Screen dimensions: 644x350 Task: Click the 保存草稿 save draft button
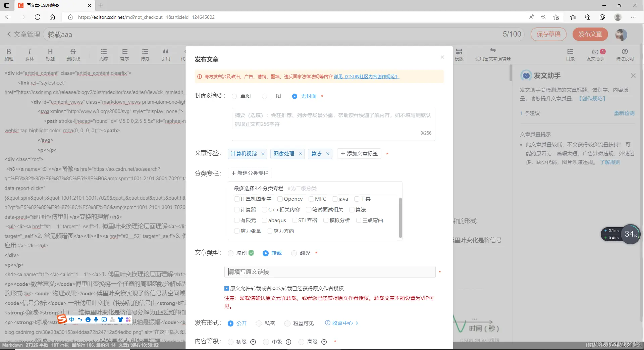548,34
